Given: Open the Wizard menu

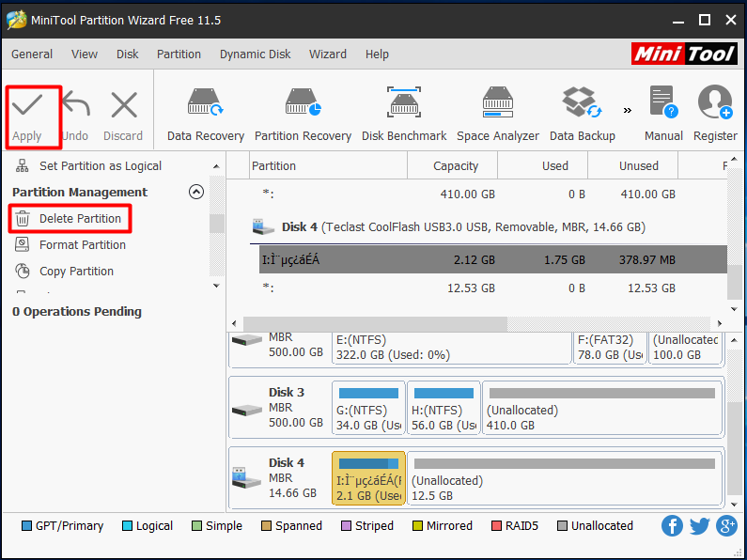Looking at the screenshot, I should coord(328,54).
